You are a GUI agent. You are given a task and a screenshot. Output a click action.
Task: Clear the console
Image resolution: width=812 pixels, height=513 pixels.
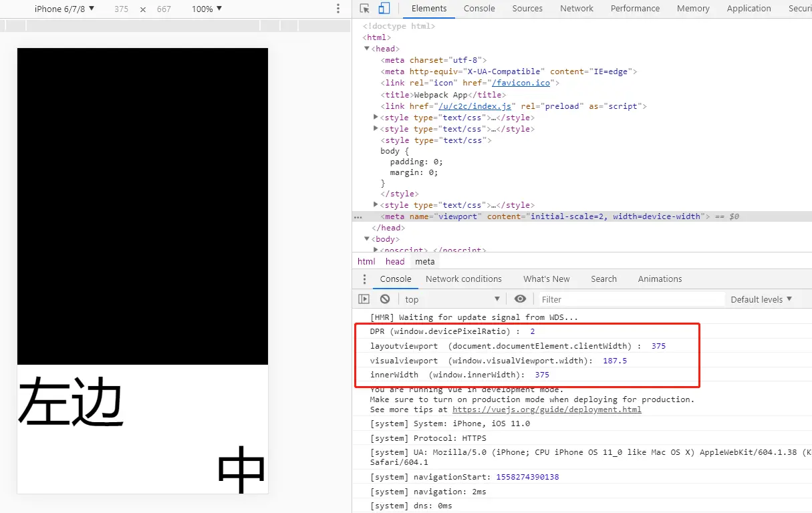point(385,299)
